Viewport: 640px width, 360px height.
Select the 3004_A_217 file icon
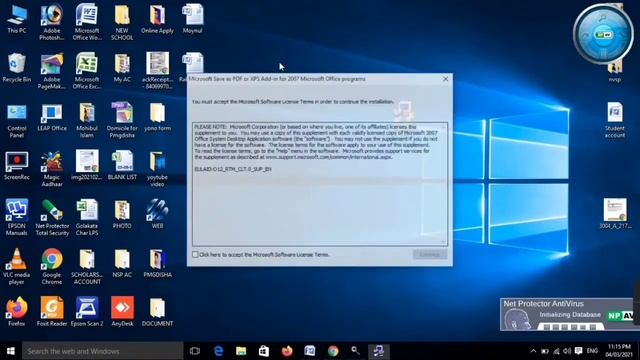click(x=615, y=214)
